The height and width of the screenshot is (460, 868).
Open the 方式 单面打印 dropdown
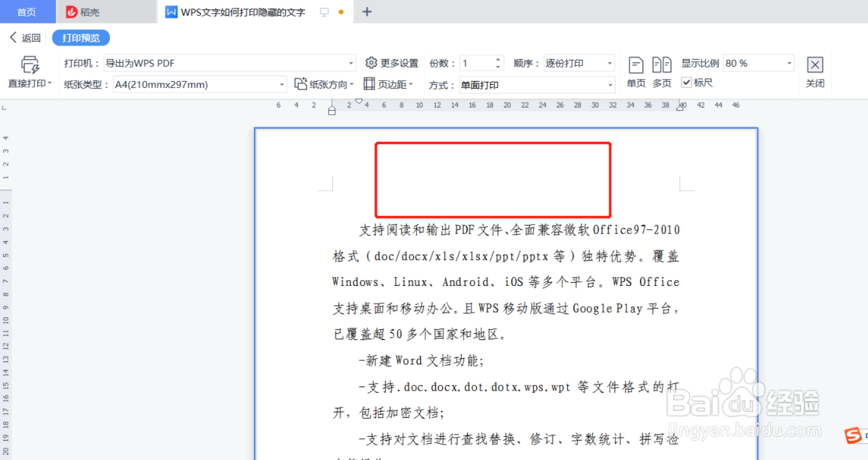pyautogui.click(x=610, y=85)
